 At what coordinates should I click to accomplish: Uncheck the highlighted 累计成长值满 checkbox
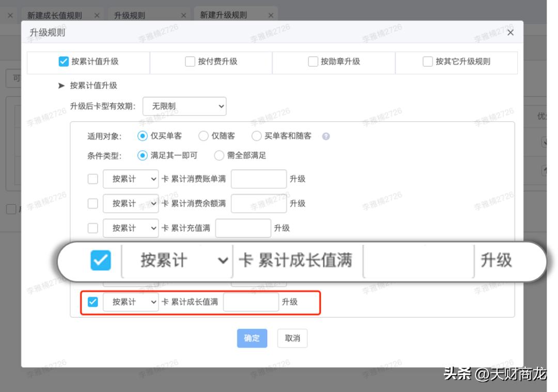click(92, 302)
